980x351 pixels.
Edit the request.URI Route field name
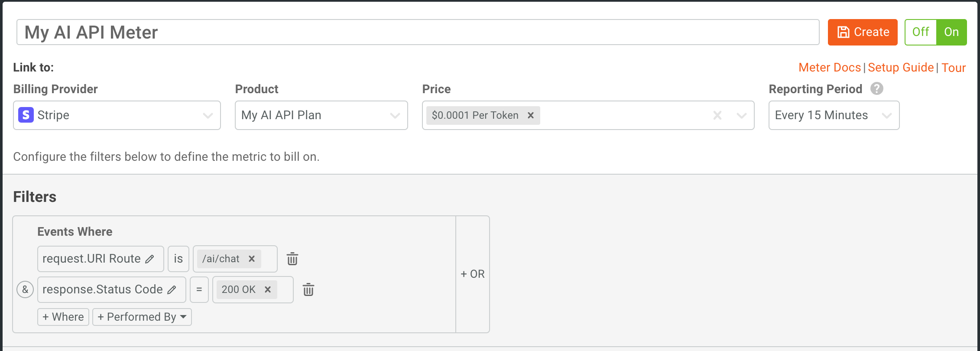[x=150, y=259]
